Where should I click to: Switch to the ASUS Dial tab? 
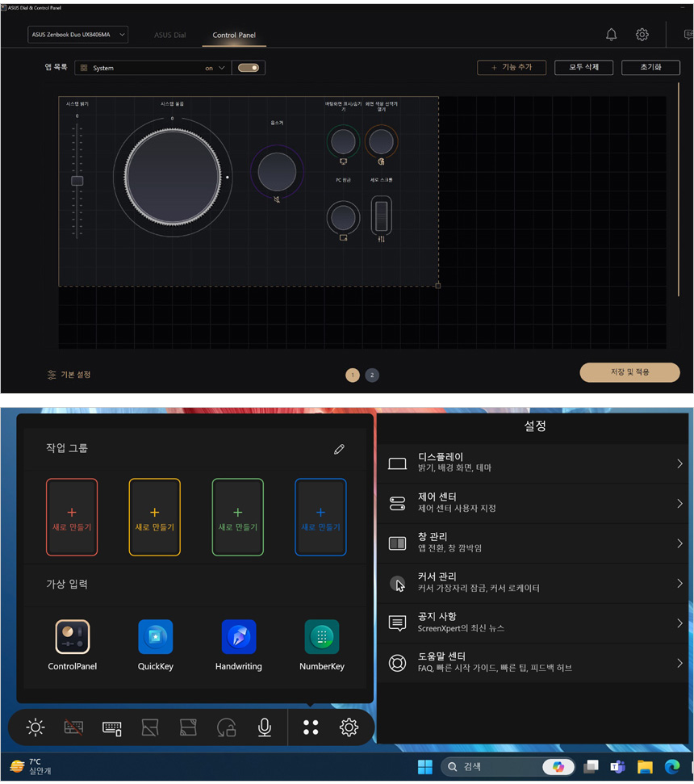click(170, 36)
